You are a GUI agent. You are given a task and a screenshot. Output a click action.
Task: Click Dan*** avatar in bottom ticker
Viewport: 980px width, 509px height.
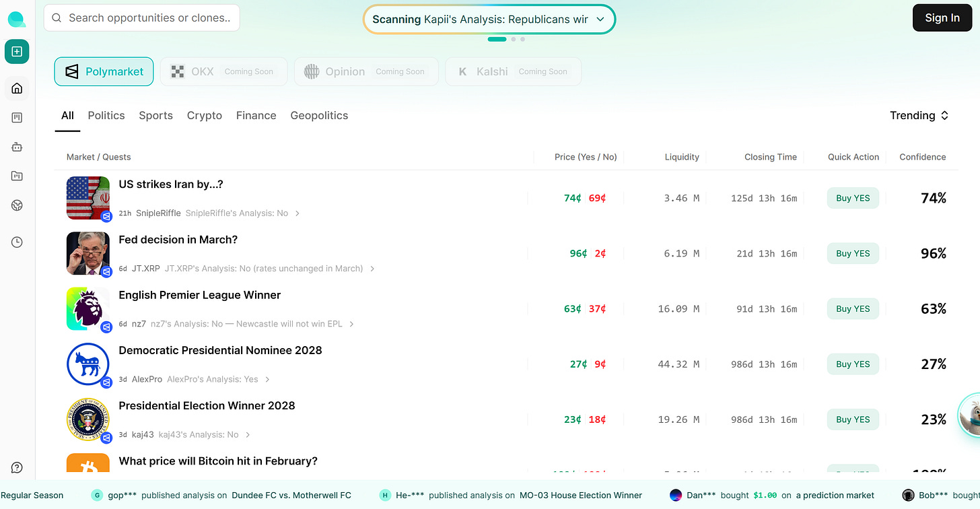point(676,496)
